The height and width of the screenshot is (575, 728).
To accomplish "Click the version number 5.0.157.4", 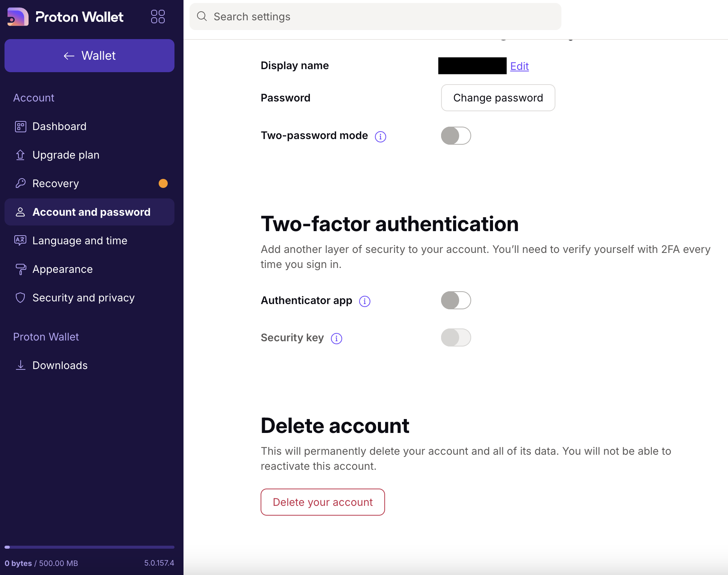I will [159, 563].
